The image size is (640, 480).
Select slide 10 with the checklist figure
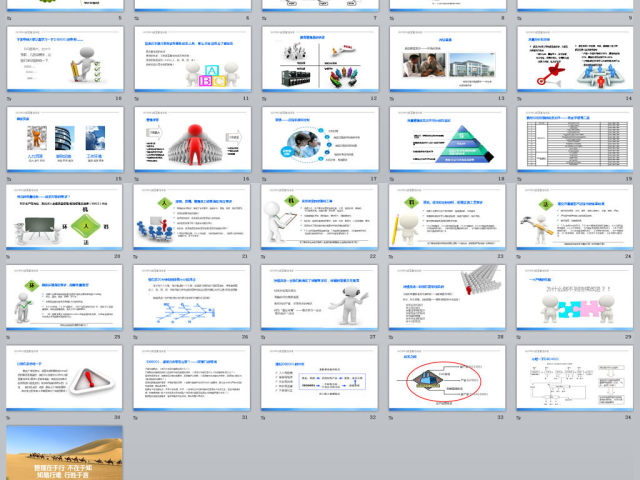point(64,61)
